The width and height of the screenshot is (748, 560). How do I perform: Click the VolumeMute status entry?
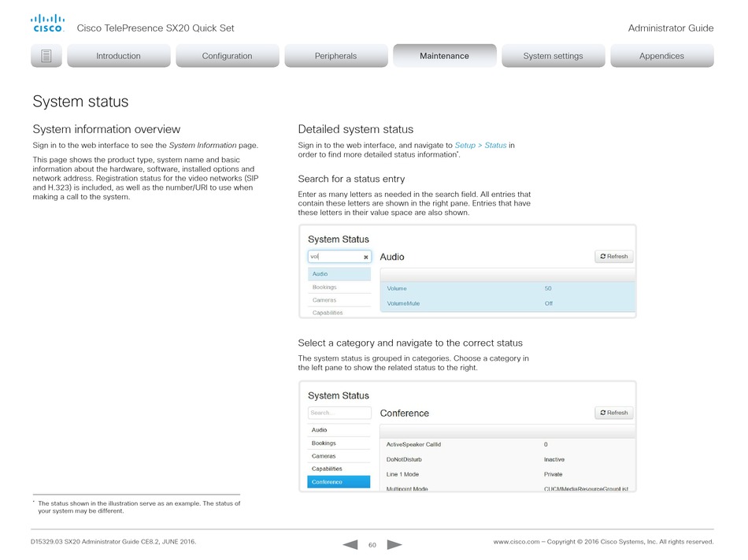404,303
